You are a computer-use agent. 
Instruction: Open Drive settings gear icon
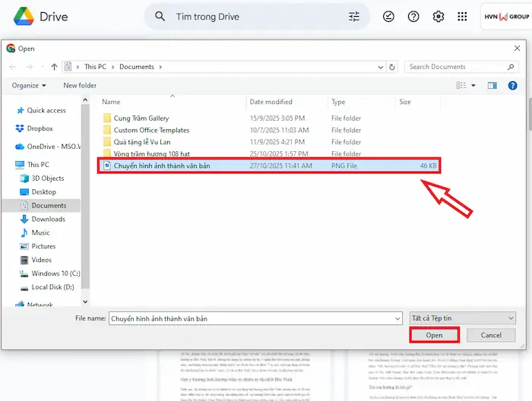tap(439, 16)
